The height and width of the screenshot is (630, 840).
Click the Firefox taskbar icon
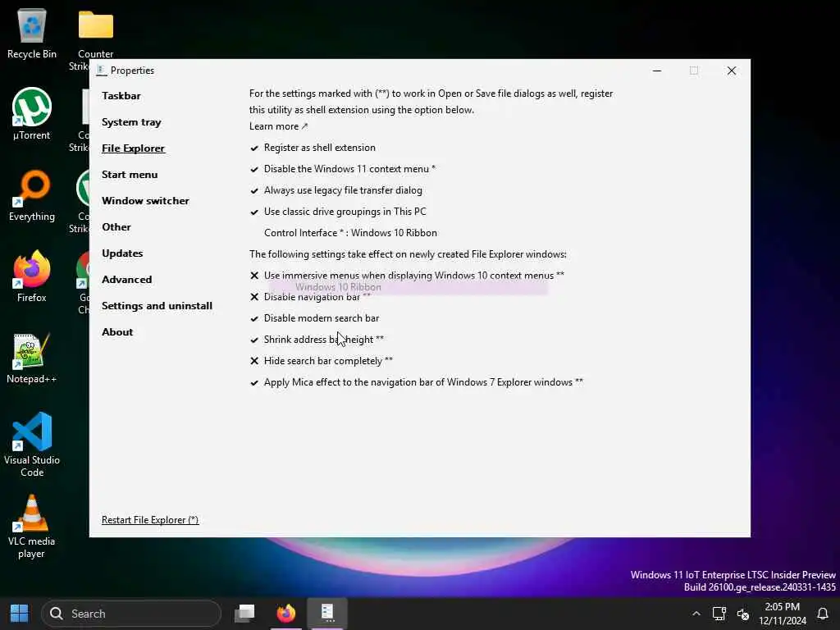coord(286,614)
